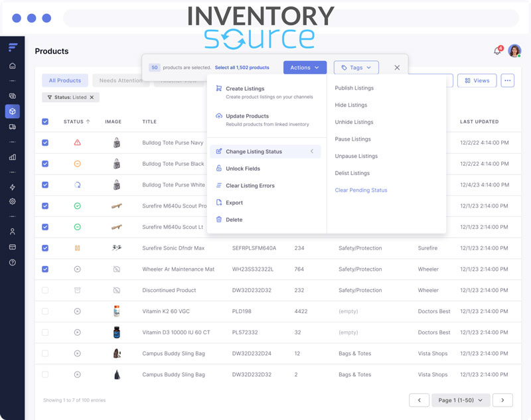Click Vitamin D3 10000 IU product thumbnail
The image size is (531, 420).
pos(117,332)
